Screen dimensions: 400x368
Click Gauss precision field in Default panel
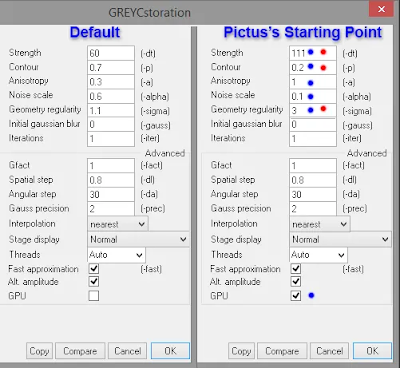(111, 209)
